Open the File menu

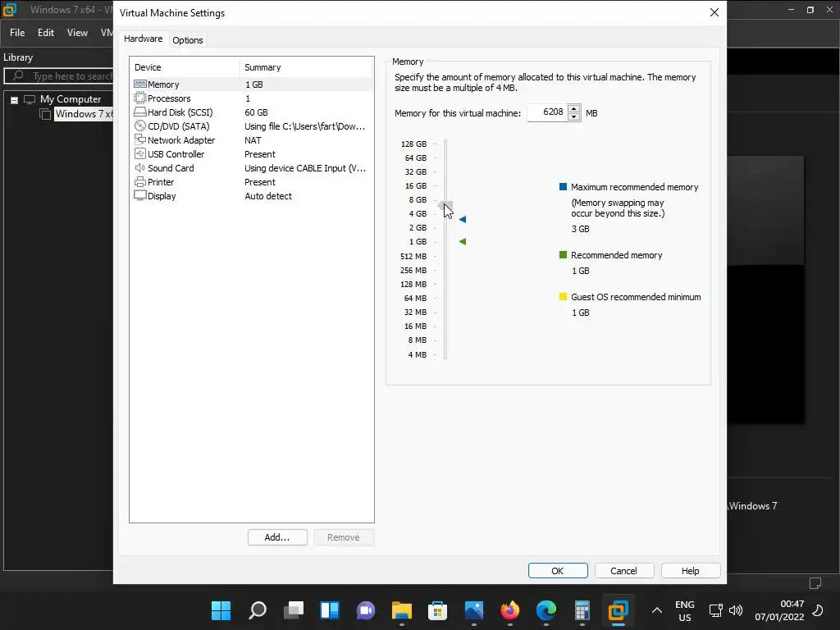click(x=17, y=33)
